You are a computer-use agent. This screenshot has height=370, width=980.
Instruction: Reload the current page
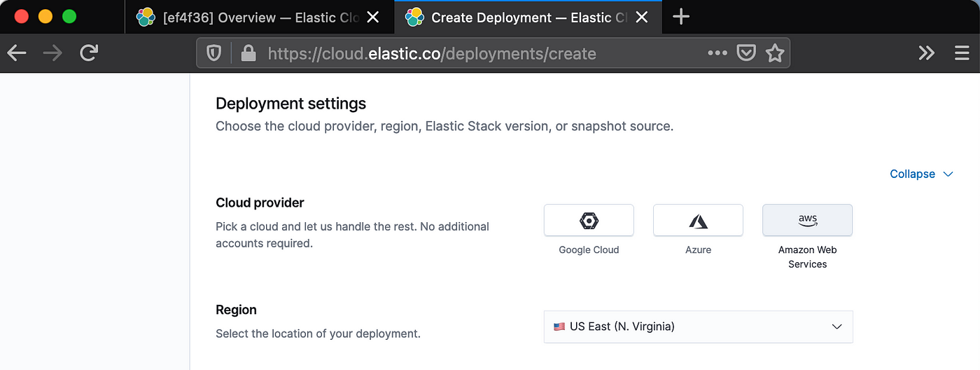[x=88, y=53]
